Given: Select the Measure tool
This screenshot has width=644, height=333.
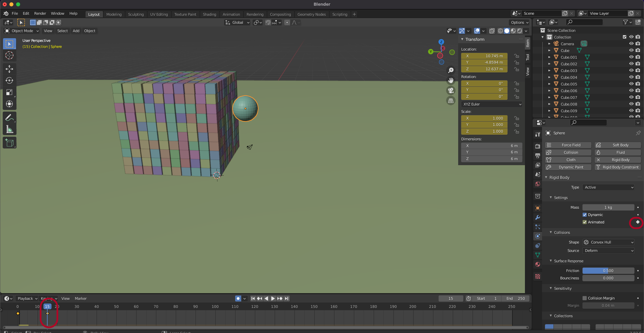Looking at the screenshot, I should pyautogui.click(x=9, y=129).
